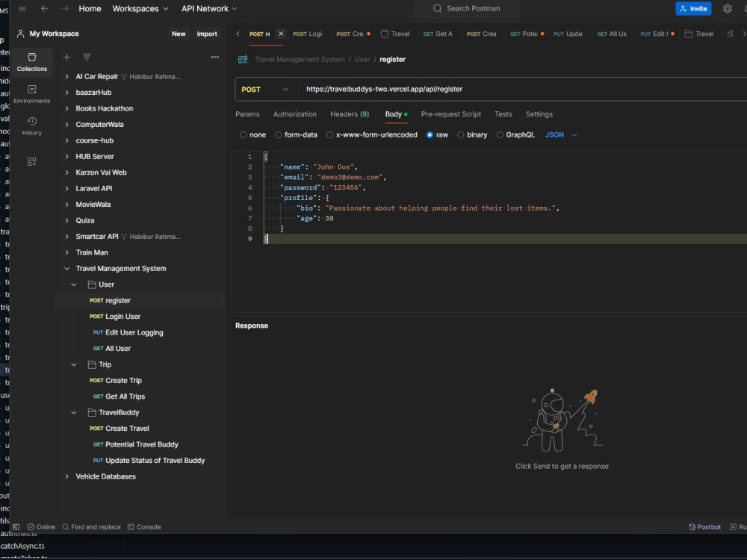747x560 pixels.
Task: Select the GraphQL body type
Action: click(x=500, y=135)
